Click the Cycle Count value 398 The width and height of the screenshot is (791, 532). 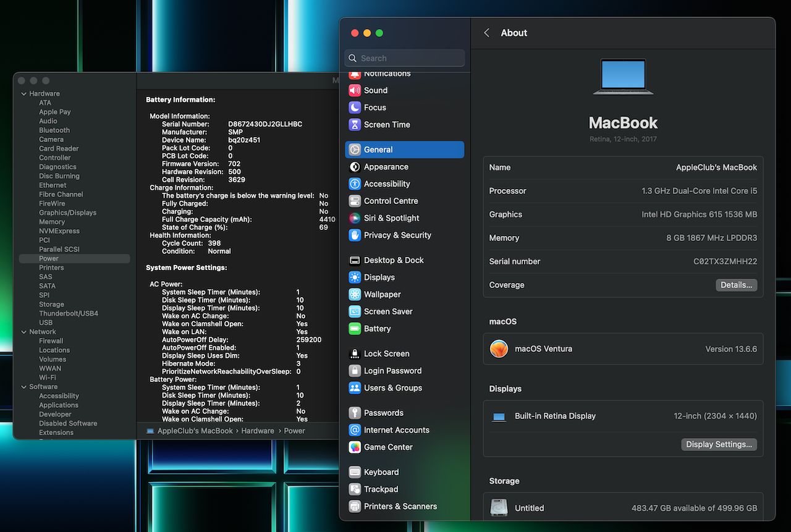click(x=214, y=243)
